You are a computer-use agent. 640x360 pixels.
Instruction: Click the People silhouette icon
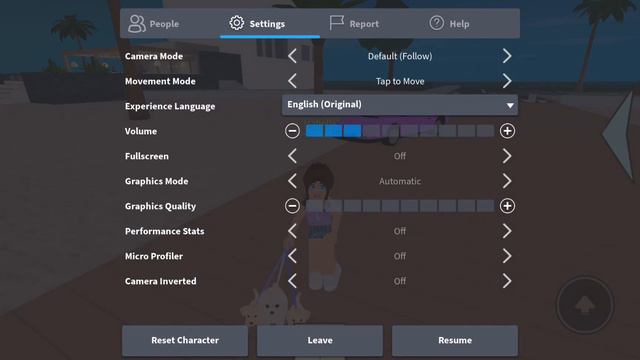[x=136, y=24]
